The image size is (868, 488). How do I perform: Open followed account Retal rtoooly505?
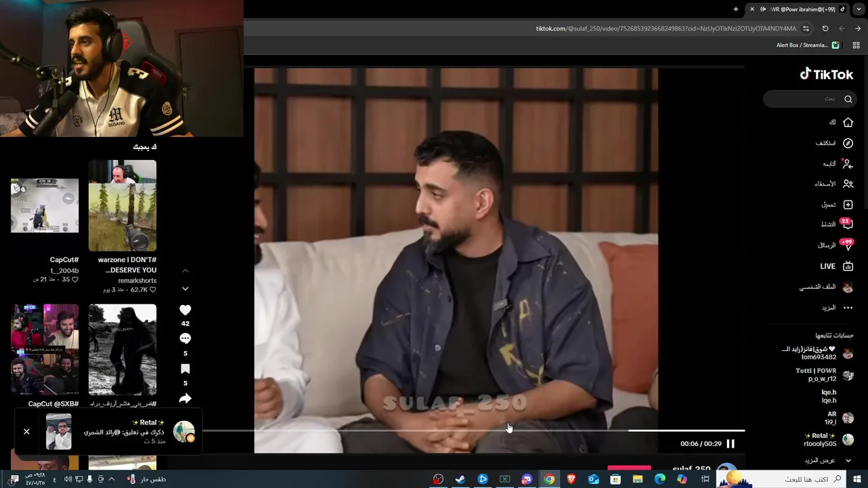click(829, 440)
